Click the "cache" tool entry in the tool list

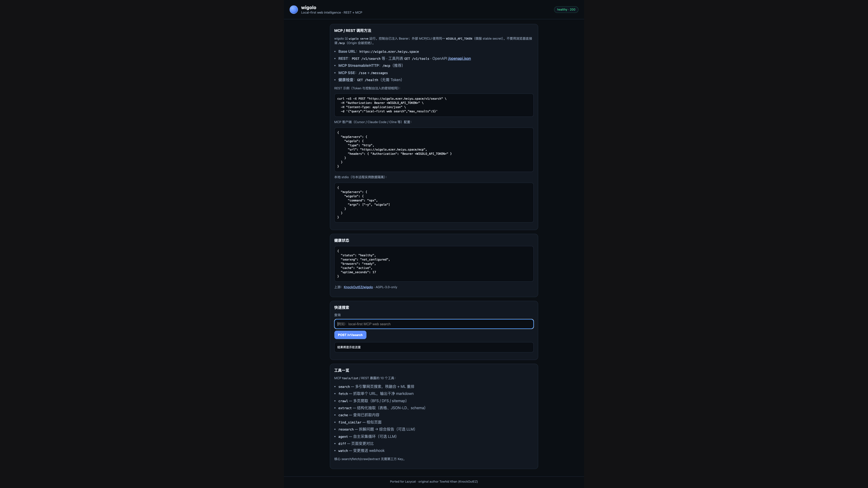(359, 415)
